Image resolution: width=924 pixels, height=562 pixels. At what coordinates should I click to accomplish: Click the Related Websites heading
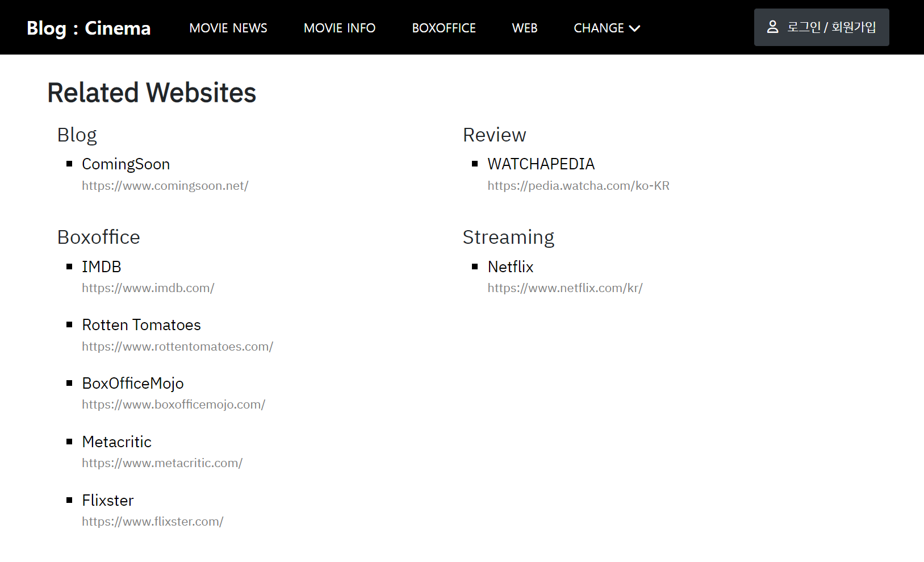pos(152,93)
